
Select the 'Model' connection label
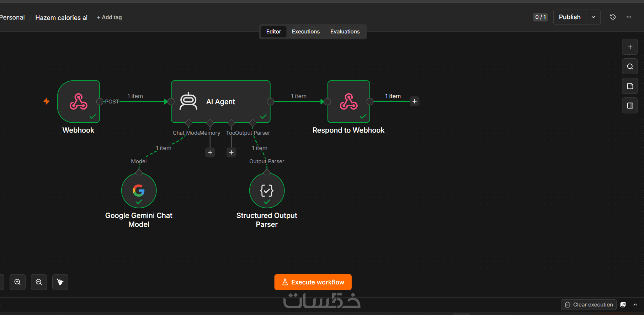(139, 161)
